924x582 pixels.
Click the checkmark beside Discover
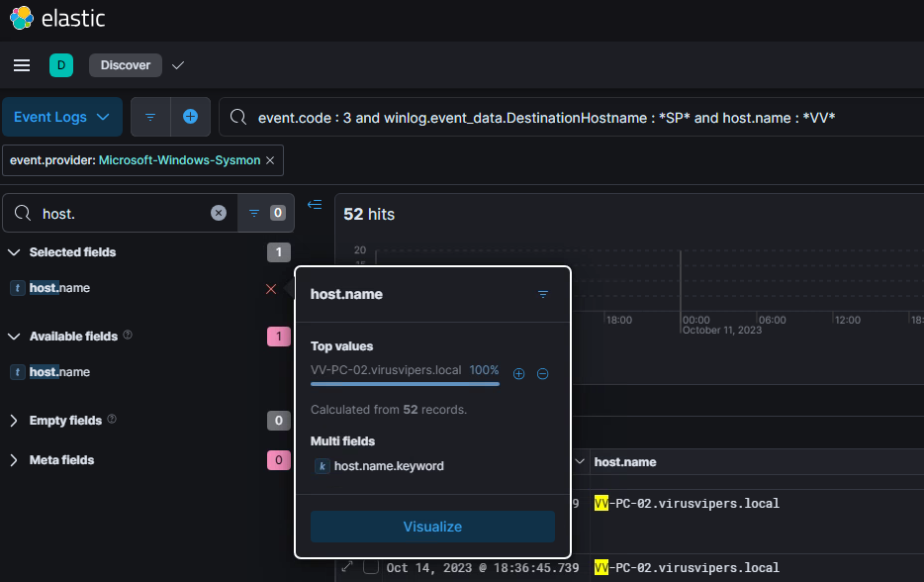click(x=178, y=65)
